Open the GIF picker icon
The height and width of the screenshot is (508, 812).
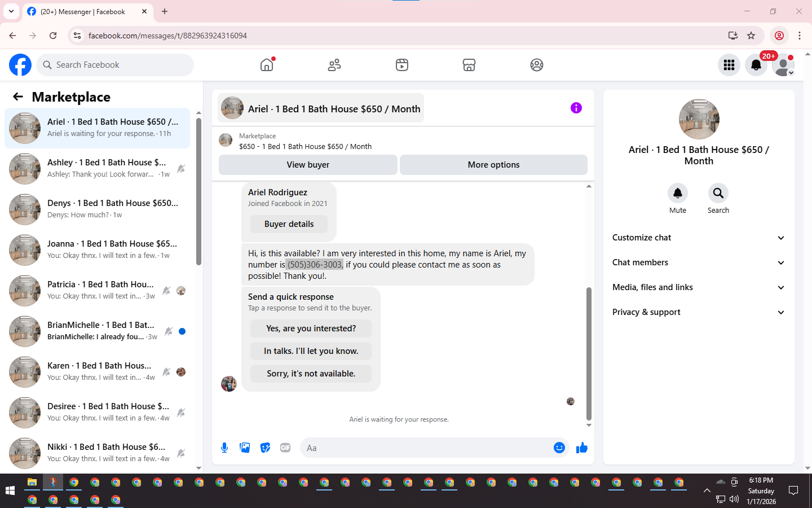tap(285, 448)
